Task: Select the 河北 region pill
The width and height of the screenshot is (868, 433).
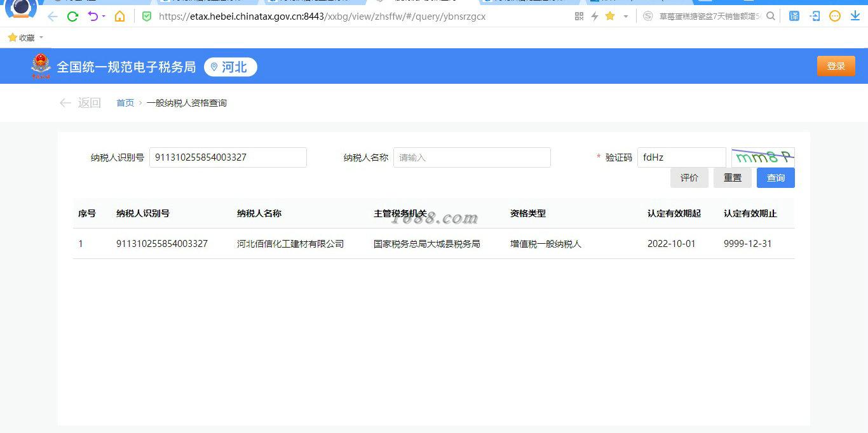Action: 231,67
